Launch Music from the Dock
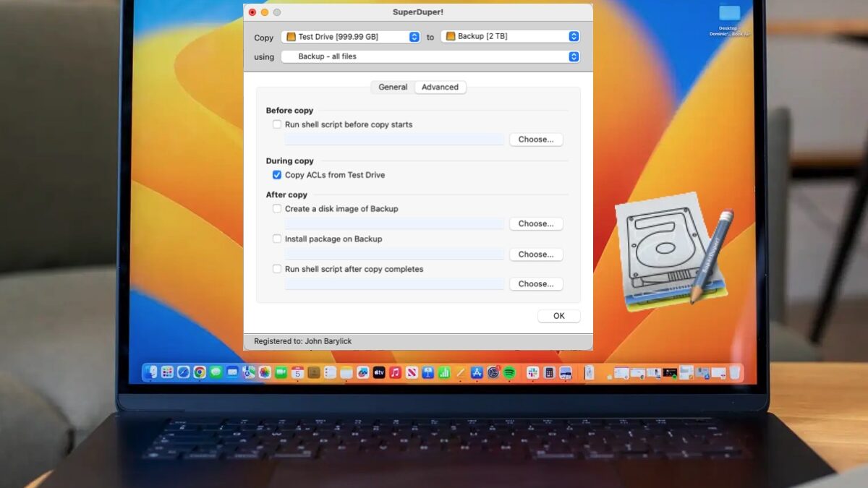This screenshot has width=868, height=488. tap(395, 372)
